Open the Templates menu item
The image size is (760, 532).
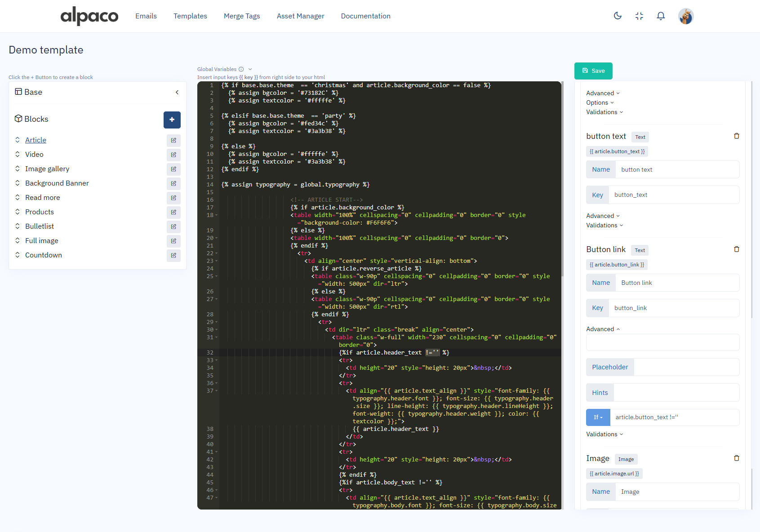[x=190, y=16]
